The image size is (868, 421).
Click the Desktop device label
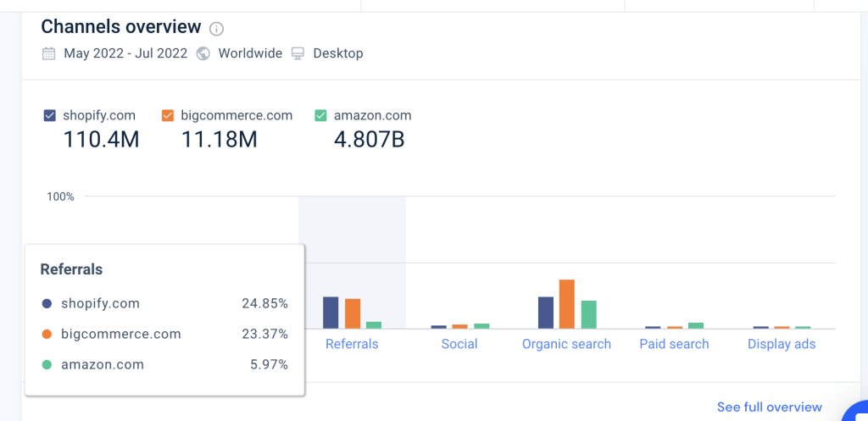[x=338, y=53]
